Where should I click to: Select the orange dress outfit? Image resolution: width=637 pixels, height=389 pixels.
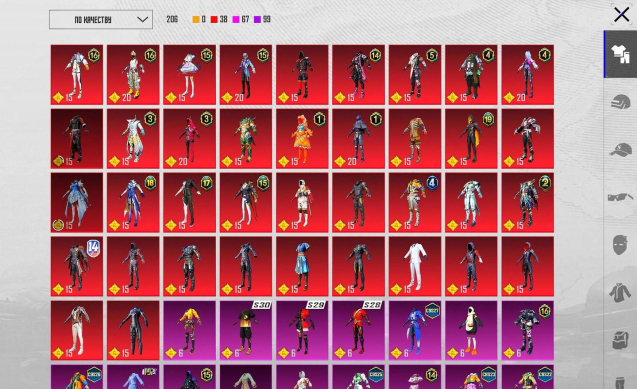tap(302, 138)
